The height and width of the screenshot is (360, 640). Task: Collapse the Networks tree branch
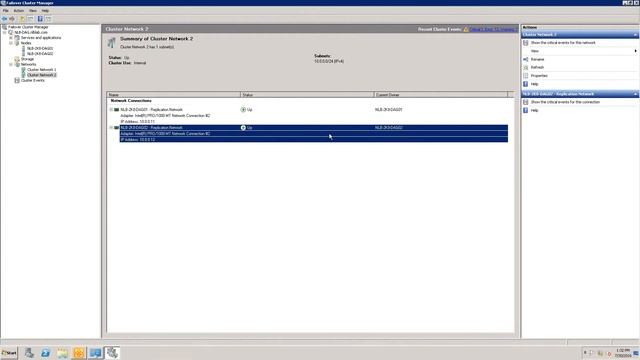11,64
